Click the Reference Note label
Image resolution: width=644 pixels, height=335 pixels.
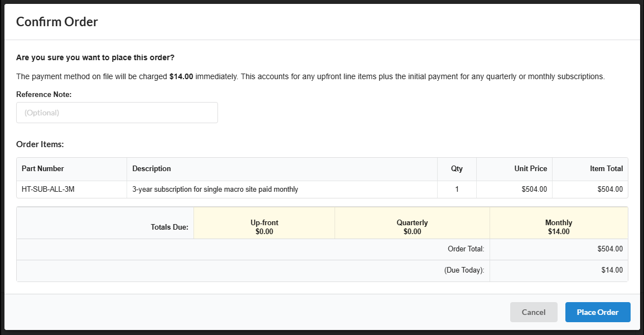point(44,95)
